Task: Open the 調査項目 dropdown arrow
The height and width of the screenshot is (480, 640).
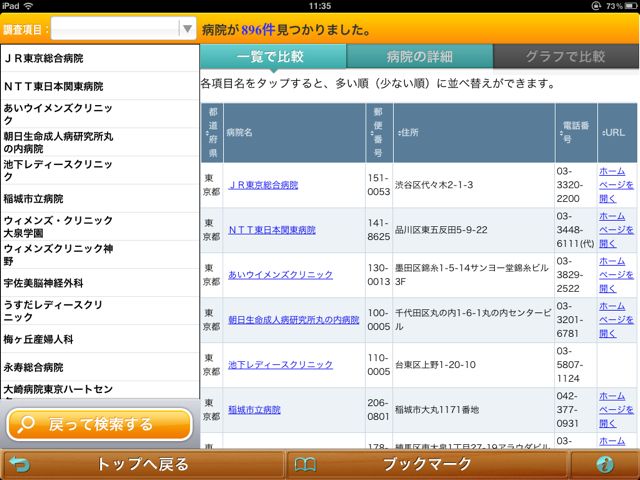Action: [187, 29]
